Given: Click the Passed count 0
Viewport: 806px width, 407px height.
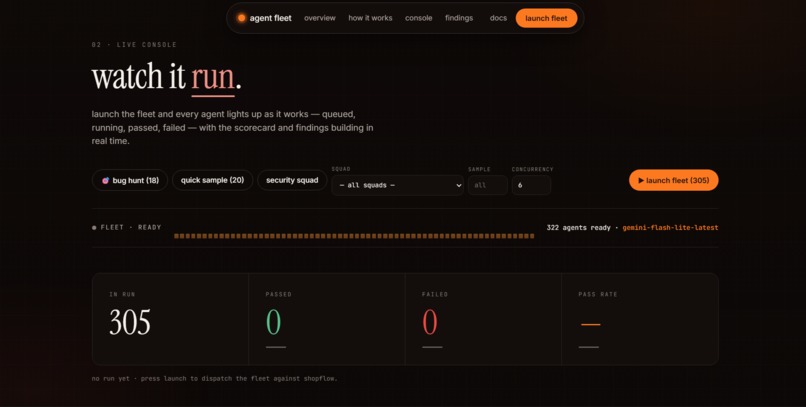Looking at the screenshot, I should [273, 323].
